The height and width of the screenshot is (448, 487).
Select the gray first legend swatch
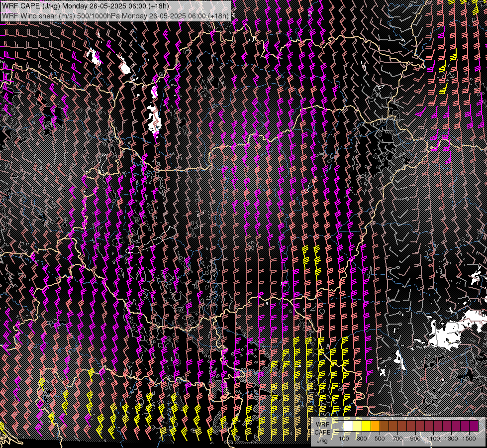pos(339,426)
